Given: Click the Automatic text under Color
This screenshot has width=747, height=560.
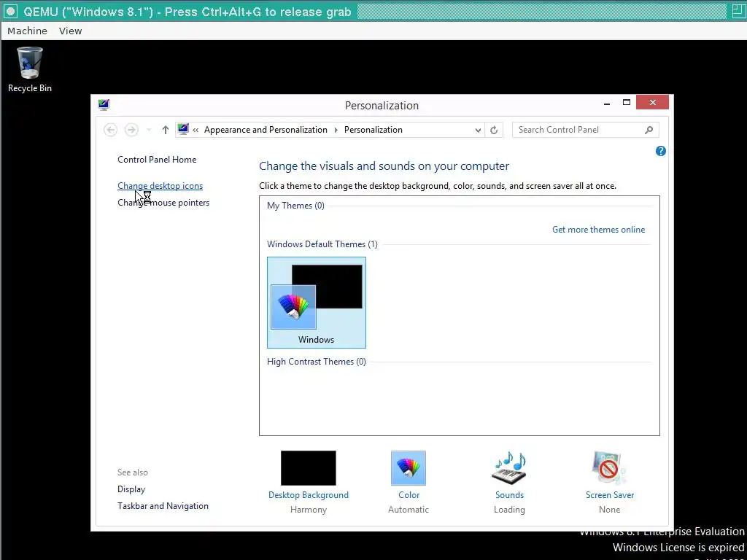Looking at the screenshot, I should point(409,510).
